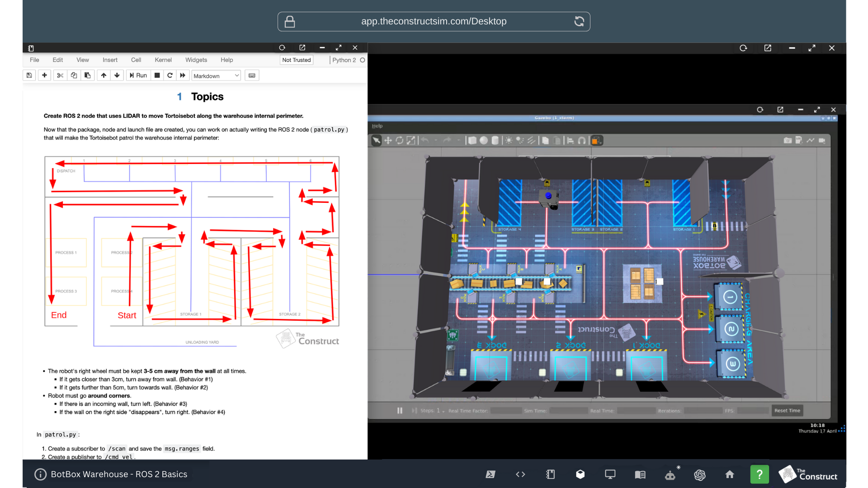
Task: Click the Gazebo align tool
Action: tap(571, 141)
